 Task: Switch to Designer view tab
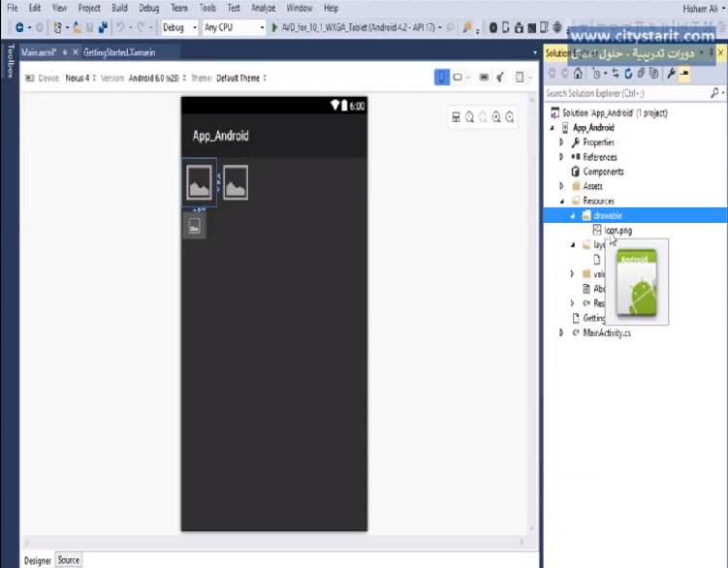(x=38, y=560)
